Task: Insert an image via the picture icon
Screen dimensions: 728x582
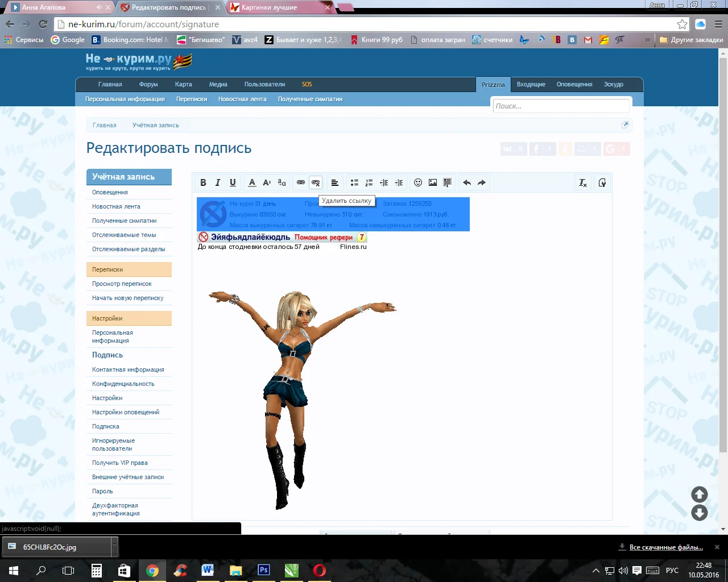Action: (433, 182)
